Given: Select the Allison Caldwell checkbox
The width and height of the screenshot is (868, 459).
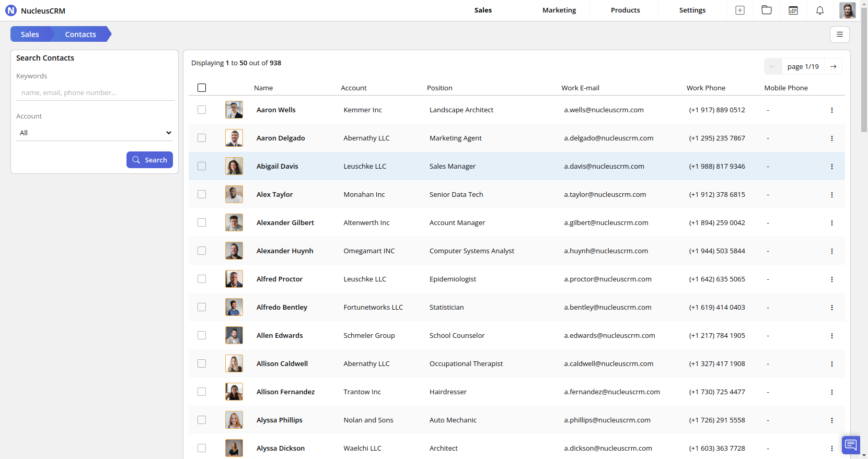Looking at the screenshot, I should click(202, 363).
